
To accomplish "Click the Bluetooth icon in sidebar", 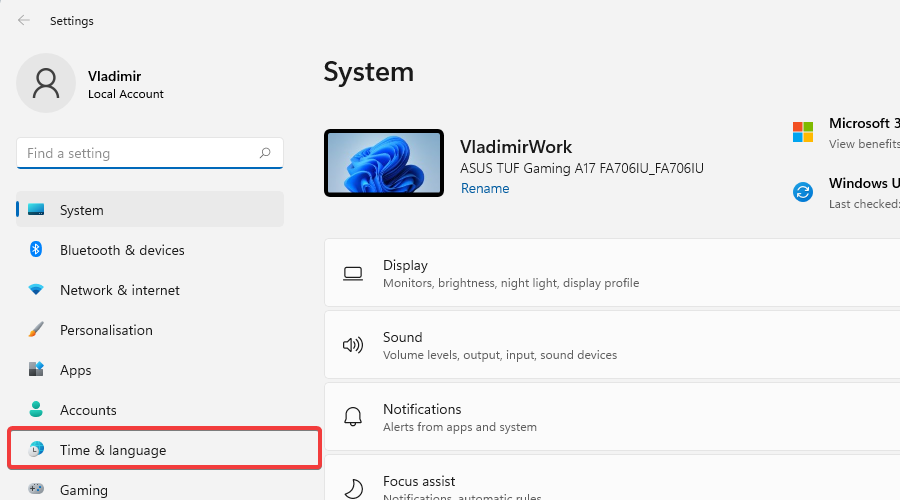I will [x=36, y=250].
